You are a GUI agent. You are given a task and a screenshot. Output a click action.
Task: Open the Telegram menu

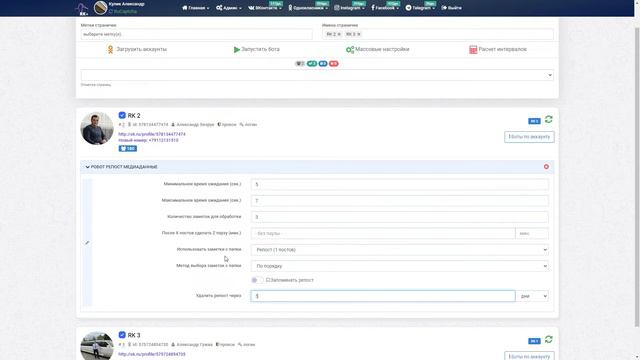pyautogui.click(x=420, y=8)
